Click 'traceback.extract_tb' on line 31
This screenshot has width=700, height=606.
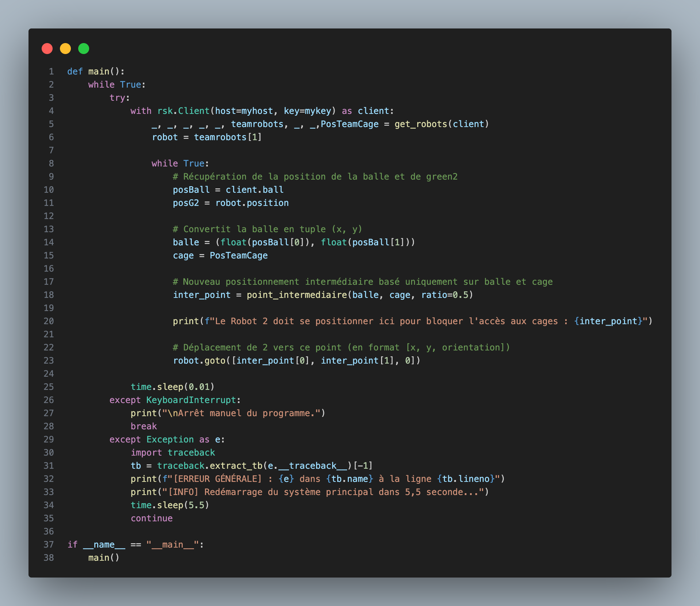pos(210,466)
